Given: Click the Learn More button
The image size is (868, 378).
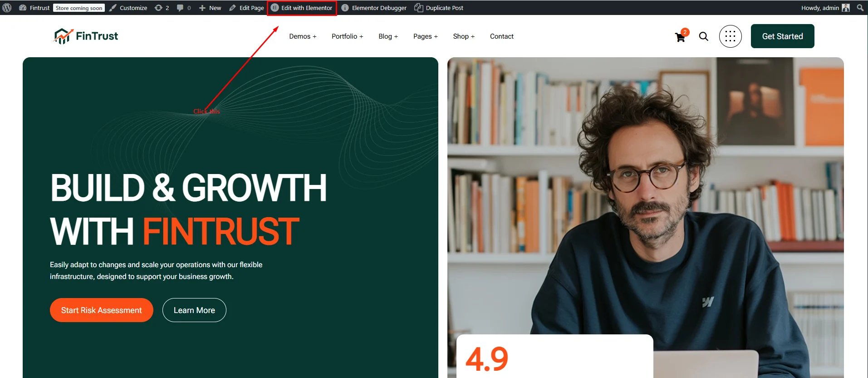Looking at the screenshot, I should [x=194, y=310].
